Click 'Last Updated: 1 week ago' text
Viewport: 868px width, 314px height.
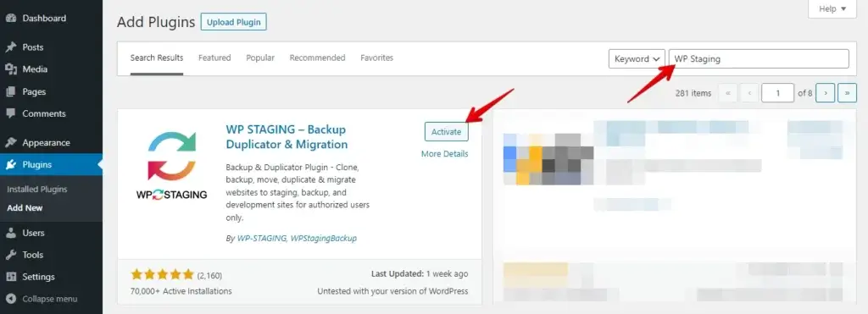(x=420, y=274)
